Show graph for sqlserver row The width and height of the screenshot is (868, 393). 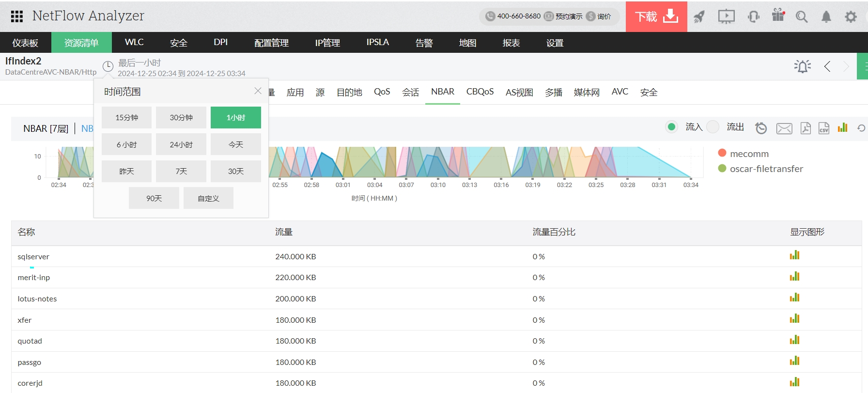(794, 255)
